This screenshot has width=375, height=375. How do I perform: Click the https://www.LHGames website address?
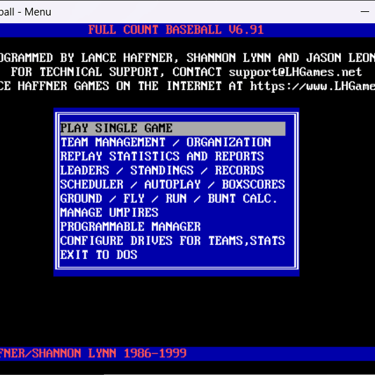coord(312,86)
